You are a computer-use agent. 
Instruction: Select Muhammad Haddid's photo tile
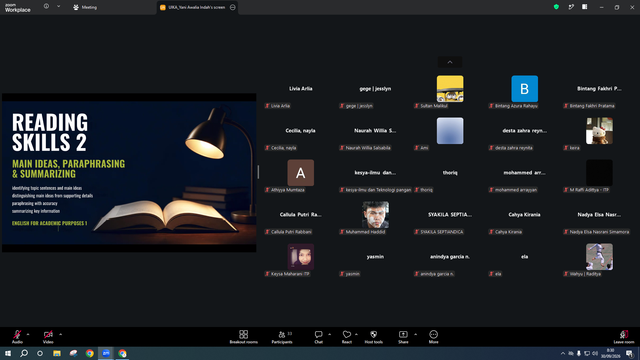[375, 215]
